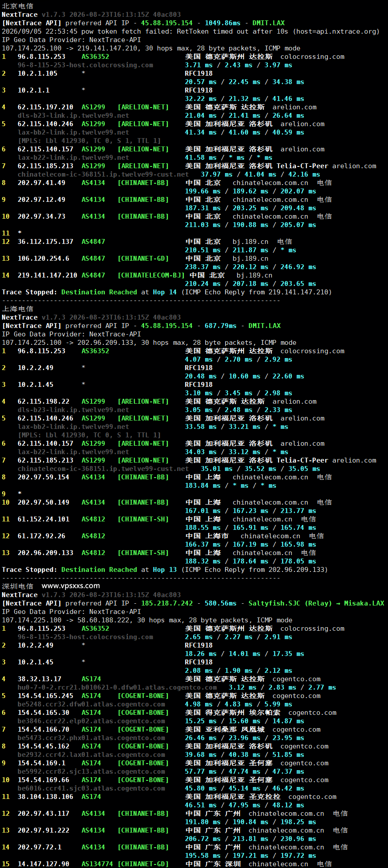The width and height of the screenshot is (388, 868).
Task: Select latency value '57.77 ms'
Action: 201,772
